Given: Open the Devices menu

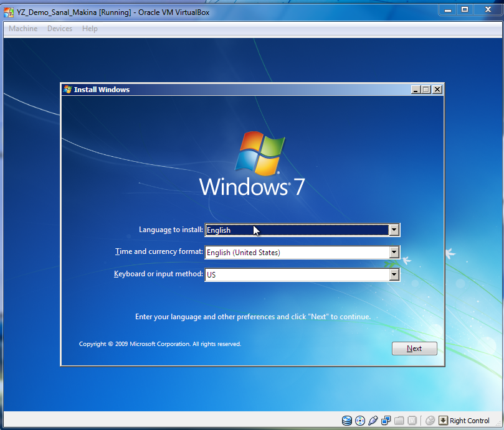Looking at the screenshot, I should [59, 28].
